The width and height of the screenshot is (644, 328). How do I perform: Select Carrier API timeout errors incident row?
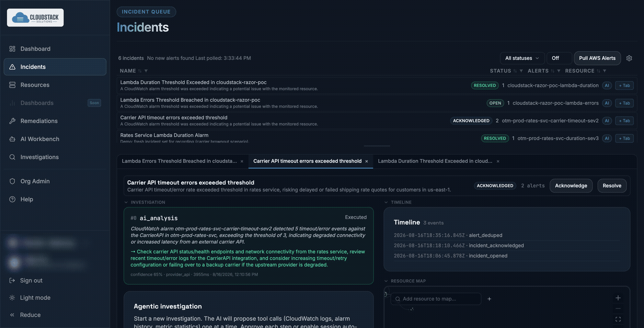(x=377, y=121)
